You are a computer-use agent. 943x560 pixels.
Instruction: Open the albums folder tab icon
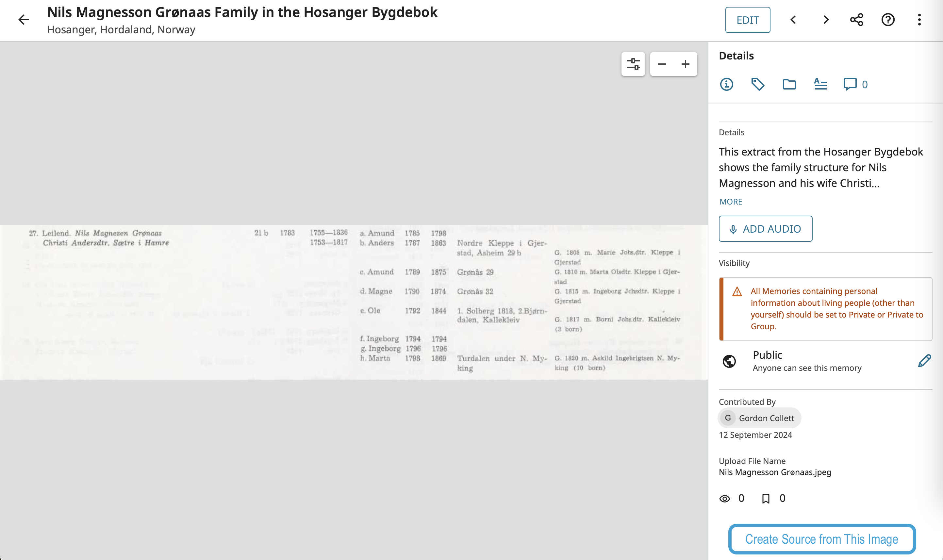coord(789,84)
